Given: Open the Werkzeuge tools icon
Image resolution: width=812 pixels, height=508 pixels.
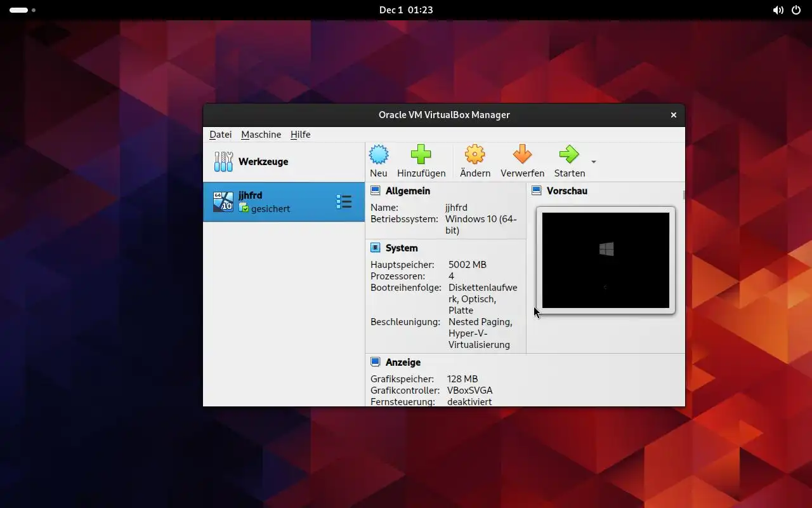Looking at the screenshot, I should point(223,161).
